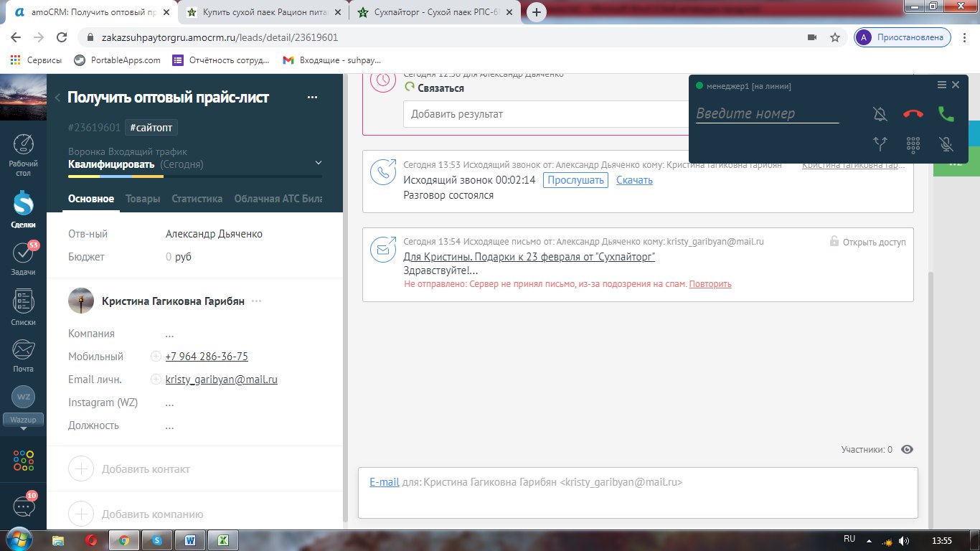Screen dimensions: 980x551
Task: Toggle participants eye visibility icon
Action: (907, 450)
